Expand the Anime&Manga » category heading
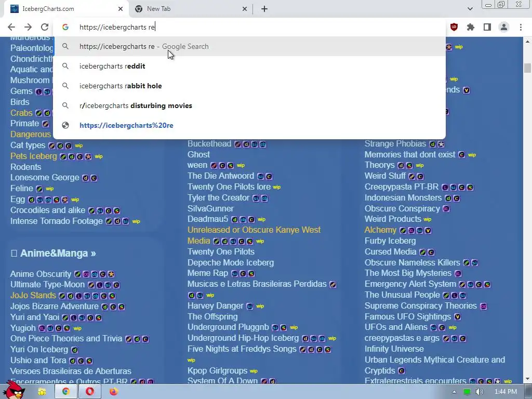532x399 pixels. click(x=58, y=253)
